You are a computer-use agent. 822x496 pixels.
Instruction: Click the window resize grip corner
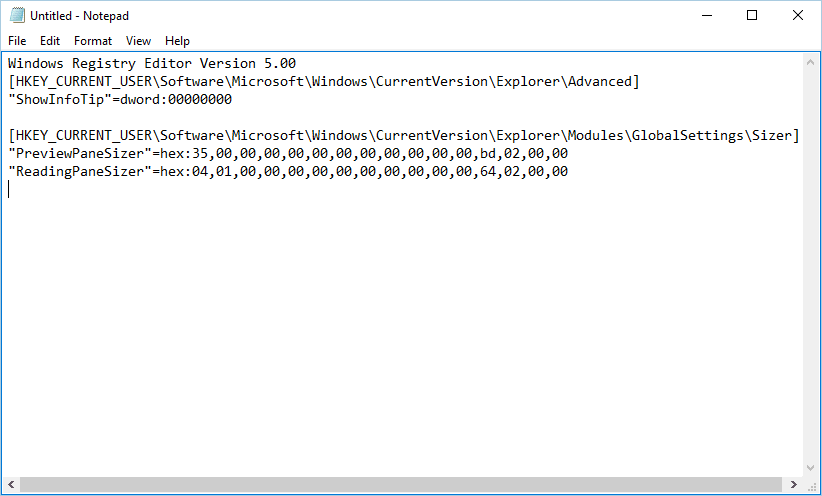point(812,486)
